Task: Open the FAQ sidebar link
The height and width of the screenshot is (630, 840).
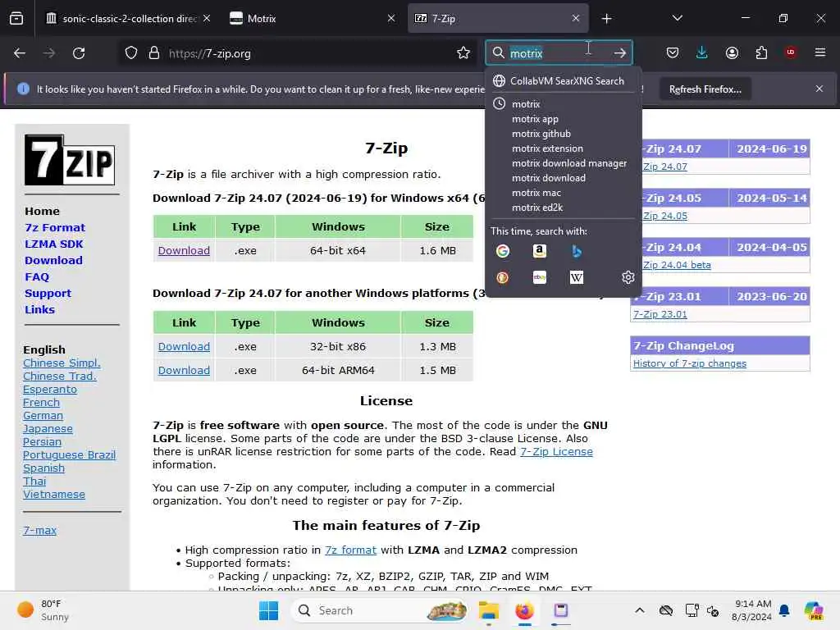Action: coord(36,277)
